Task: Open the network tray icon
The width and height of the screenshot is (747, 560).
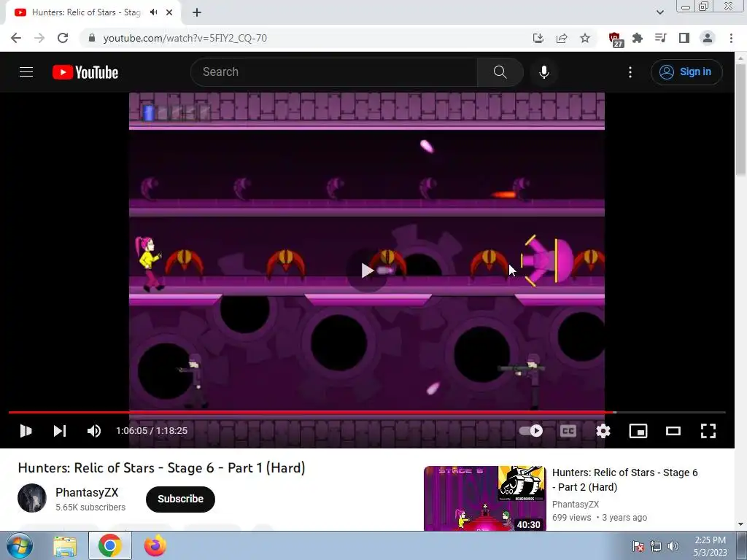Action: [x=656, y=546]
